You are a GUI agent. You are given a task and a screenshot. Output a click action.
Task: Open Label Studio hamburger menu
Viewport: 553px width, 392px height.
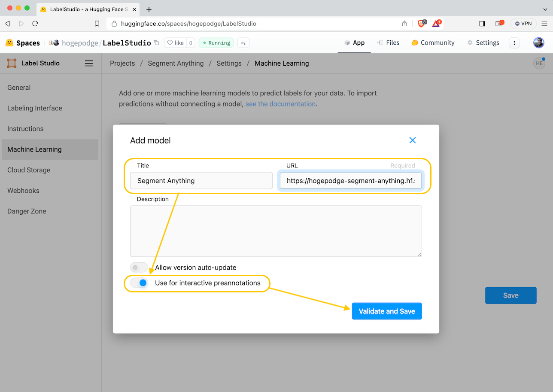[89, 64]
